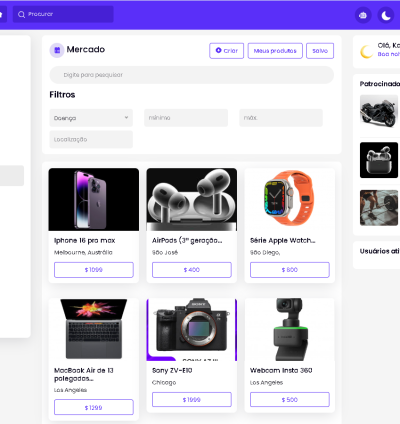The height and width of the screenshot is (424, 400).
Task: Click the Localização filter field
Action: [91, 139]
